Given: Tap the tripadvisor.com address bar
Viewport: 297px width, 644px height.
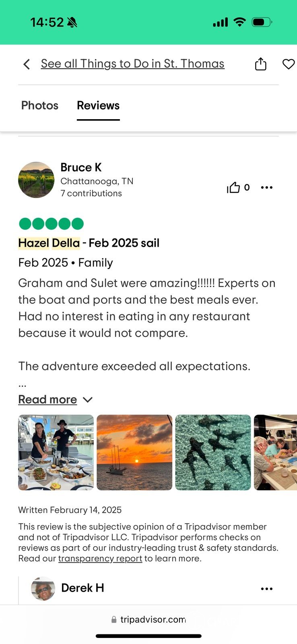Looking at the screenshot, I should click(x=153, y=620).
